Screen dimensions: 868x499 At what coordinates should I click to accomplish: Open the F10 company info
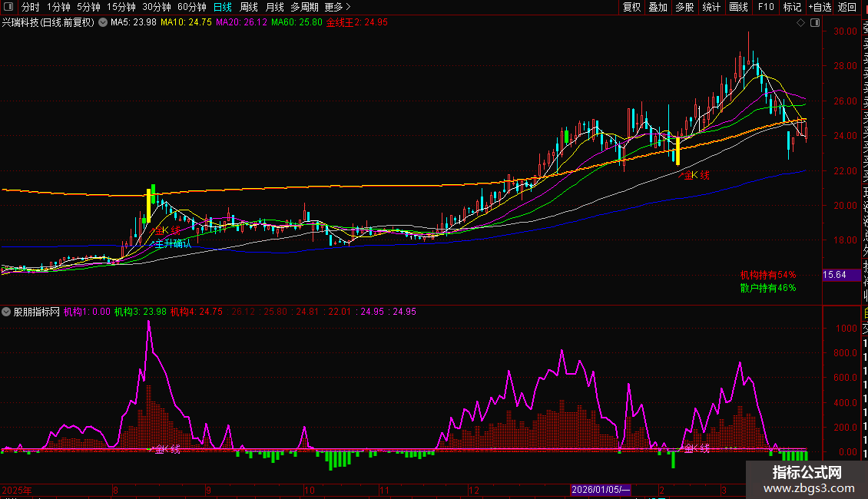[x=766, y=7]
